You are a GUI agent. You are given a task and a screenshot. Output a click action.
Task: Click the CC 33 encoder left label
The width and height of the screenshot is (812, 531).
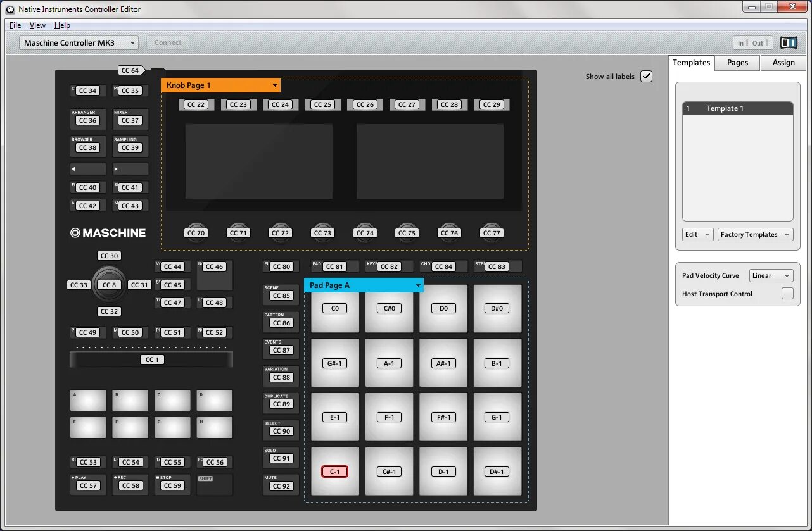coord(79,285)
